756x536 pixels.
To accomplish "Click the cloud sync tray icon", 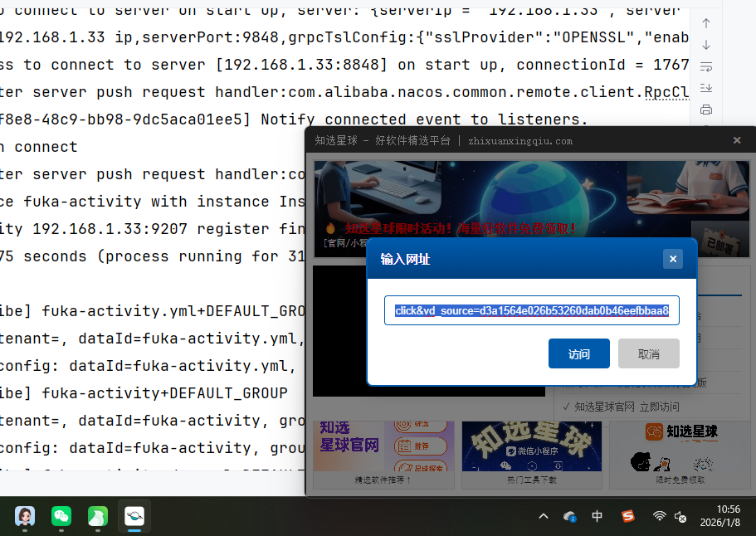I will 570,517.
